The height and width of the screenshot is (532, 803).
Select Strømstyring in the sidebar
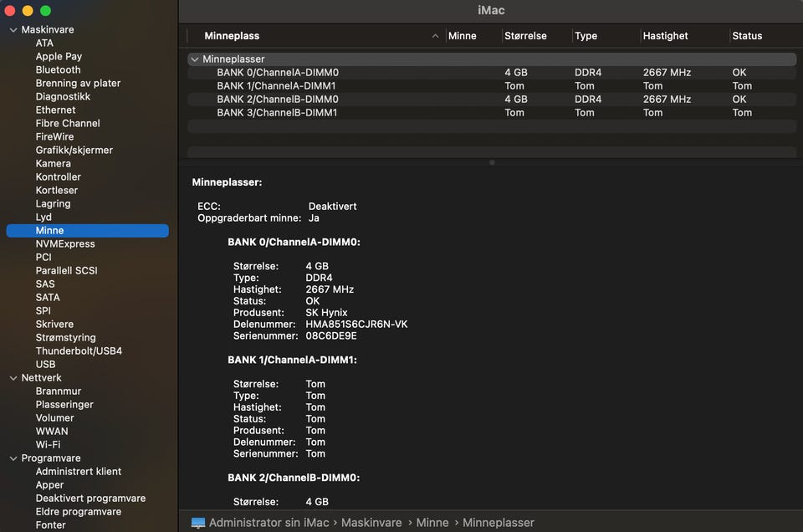pos(65,337)
